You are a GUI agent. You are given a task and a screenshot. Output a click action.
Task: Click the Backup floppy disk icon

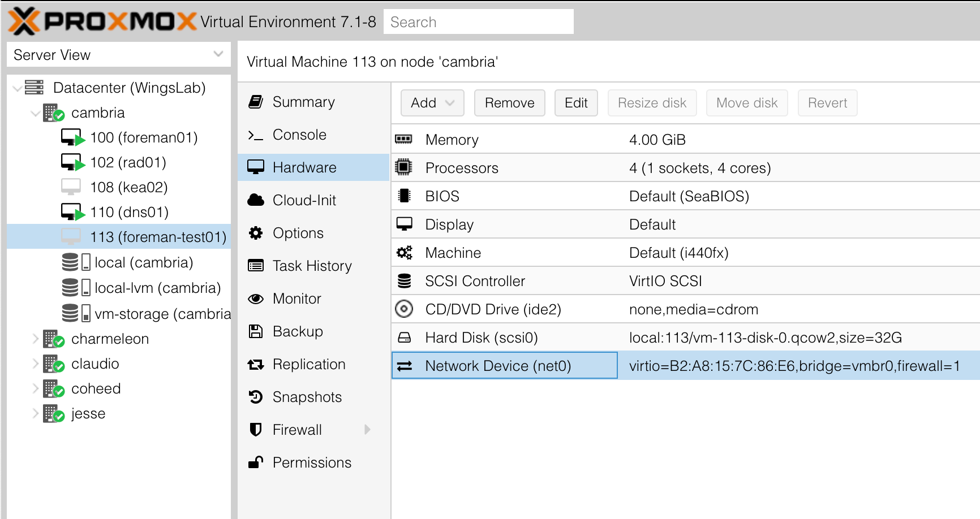pos(256,331)
